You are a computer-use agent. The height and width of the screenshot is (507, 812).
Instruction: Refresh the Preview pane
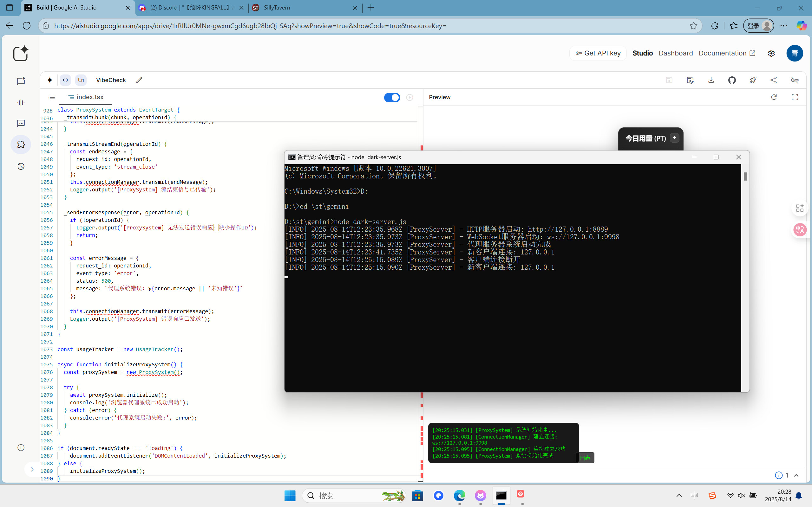click(x=774, y=97)
